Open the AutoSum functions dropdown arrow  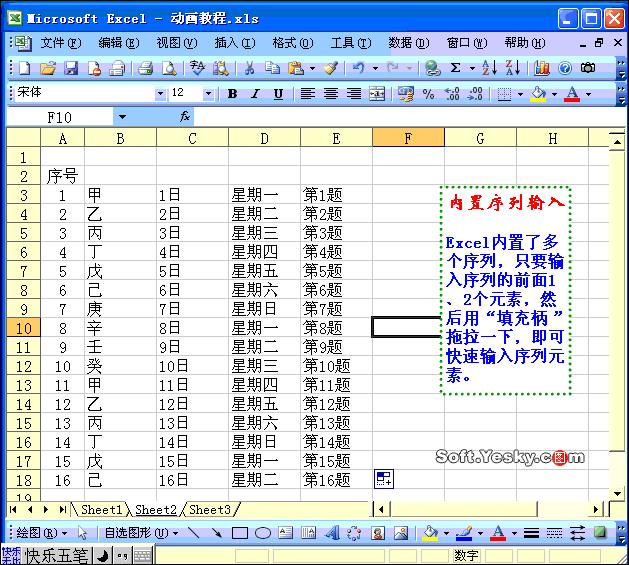(473, 68)
